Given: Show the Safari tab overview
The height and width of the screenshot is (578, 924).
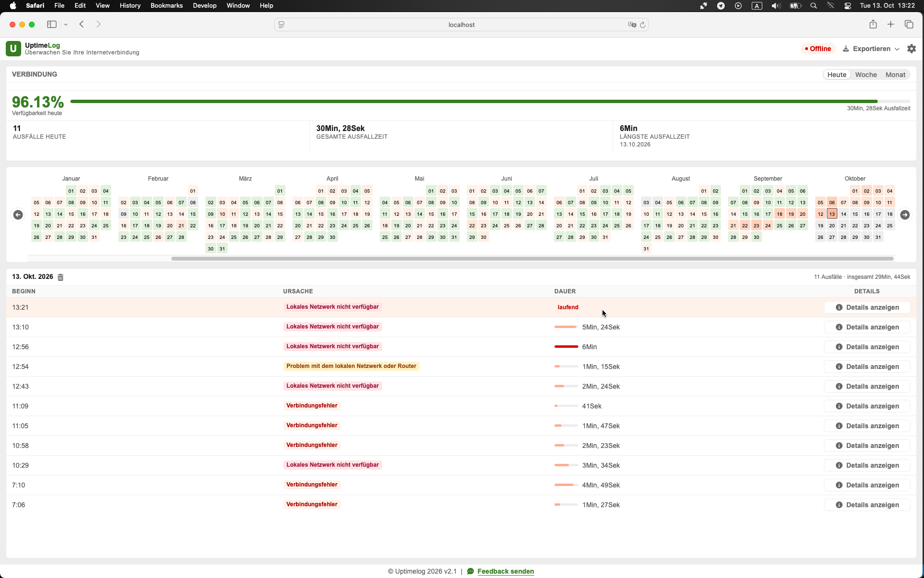Looking at the screenshot, I should (x=909, y=25).
